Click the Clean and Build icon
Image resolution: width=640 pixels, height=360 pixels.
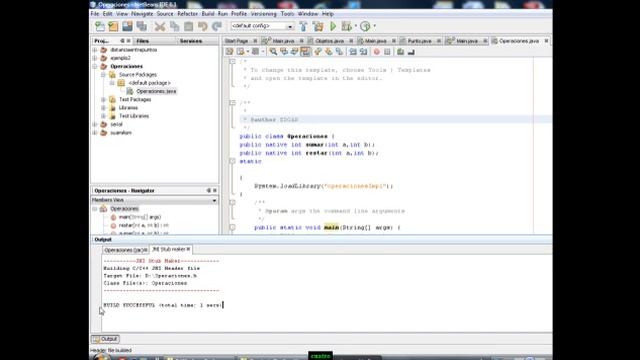[318, 27]
